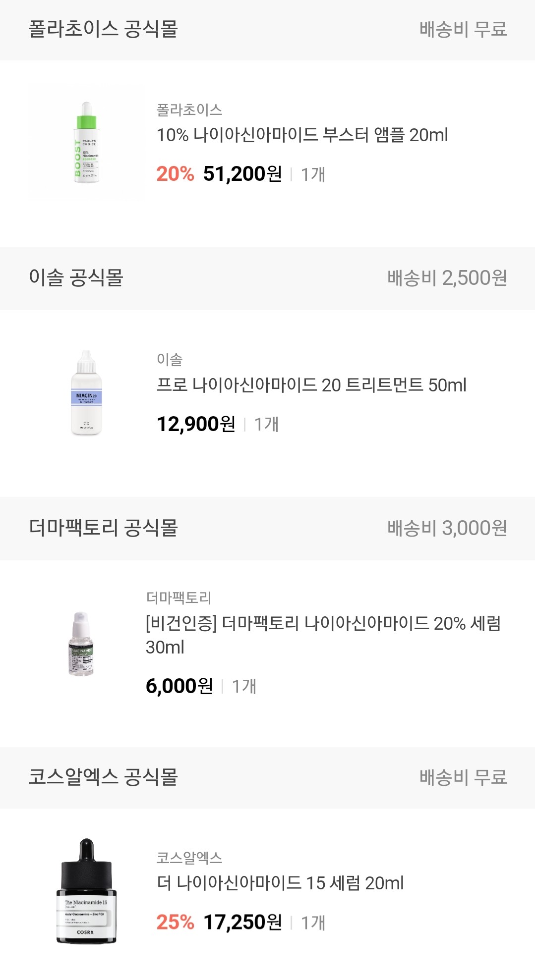The image size is (535, 980).
Task: Tap the 12,900원 price text
Action: 196,424
